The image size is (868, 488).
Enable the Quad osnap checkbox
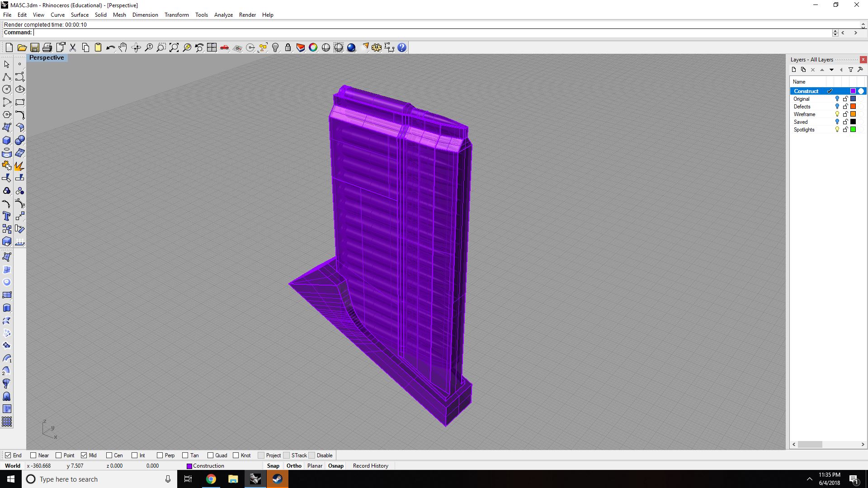pos(210,455)
